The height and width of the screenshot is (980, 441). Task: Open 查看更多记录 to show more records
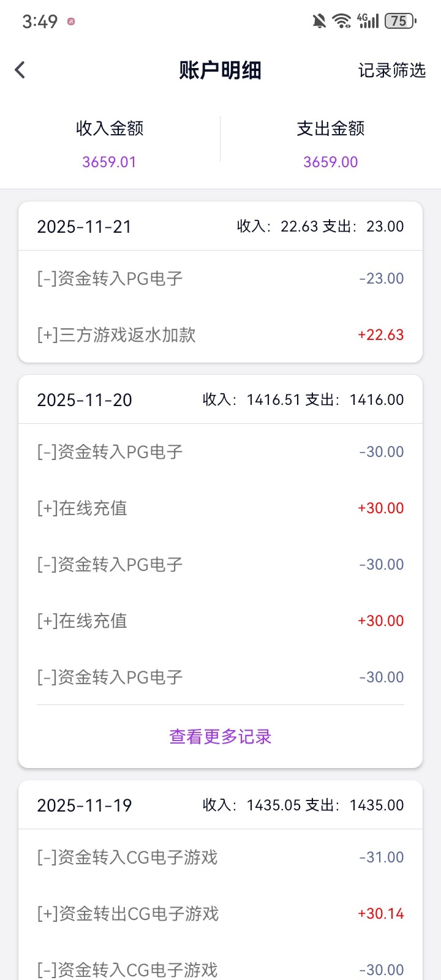click(x=221, y=736)
